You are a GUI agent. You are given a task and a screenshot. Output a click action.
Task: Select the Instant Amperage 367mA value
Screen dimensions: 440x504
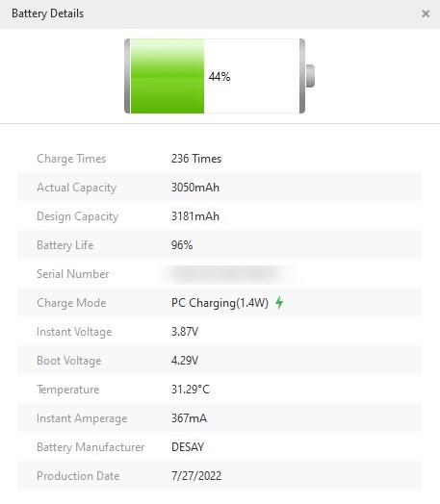coord(189,418)
